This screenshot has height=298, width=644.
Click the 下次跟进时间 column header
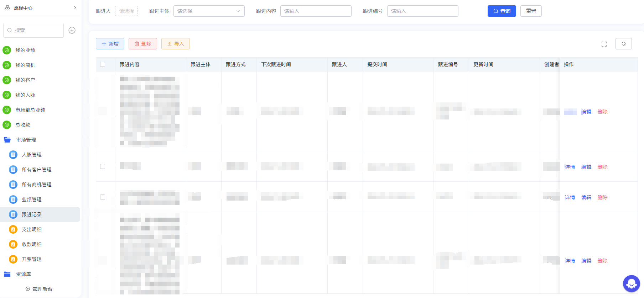276,64
